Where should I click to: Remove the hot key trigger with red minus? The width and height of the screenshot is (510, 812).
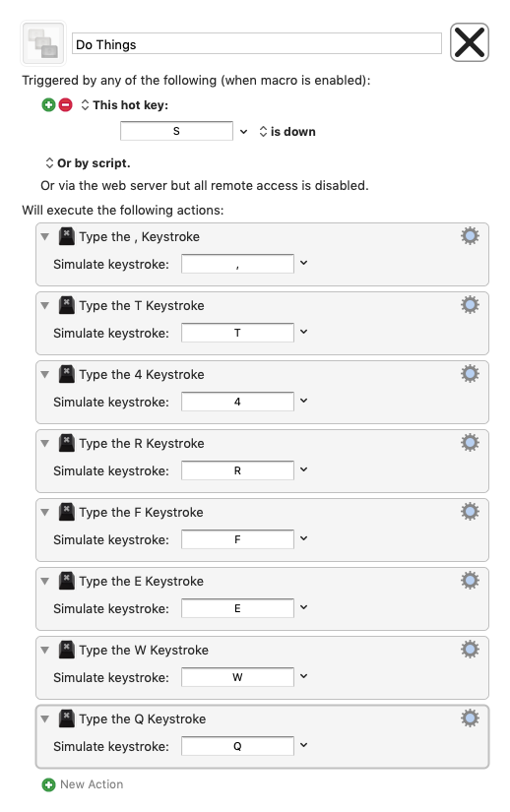click(x=65, y=105)
